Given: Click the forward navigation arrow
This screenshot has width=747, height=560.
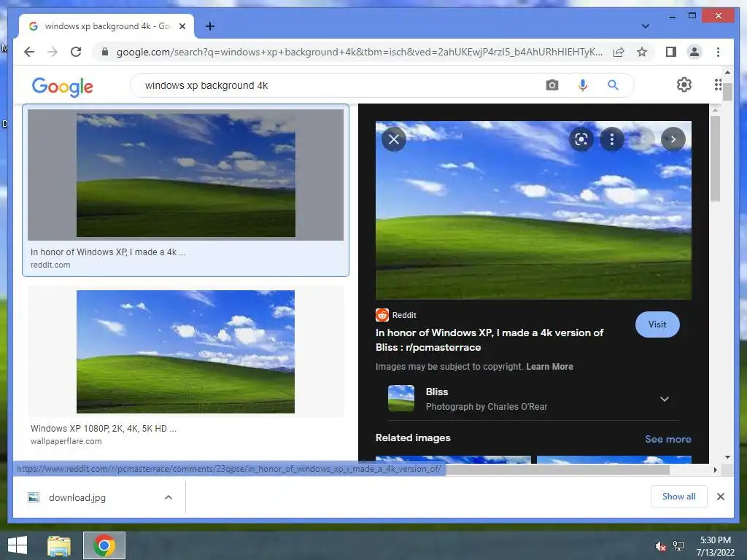Looking at the screenshot, I should pyautogui.click(x=53, y=52).
